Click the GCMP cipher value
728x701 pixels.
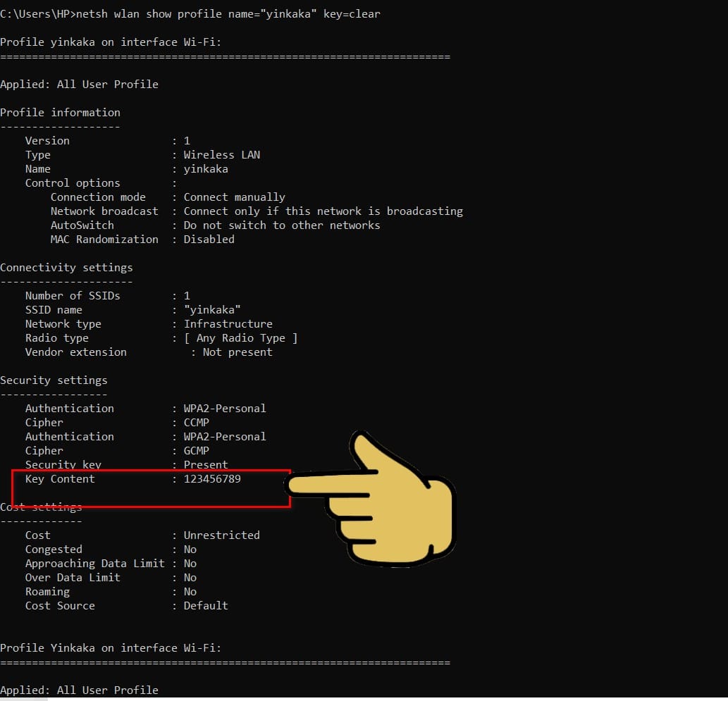point(197,451)
